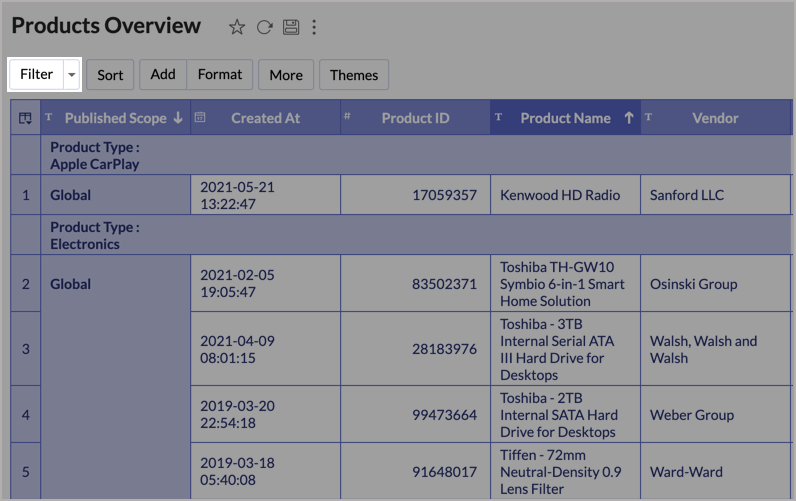Image resolution: width=796 pixels, height=501 pixels.
Task: Click the save disk icon
Action: pos(290,28)
